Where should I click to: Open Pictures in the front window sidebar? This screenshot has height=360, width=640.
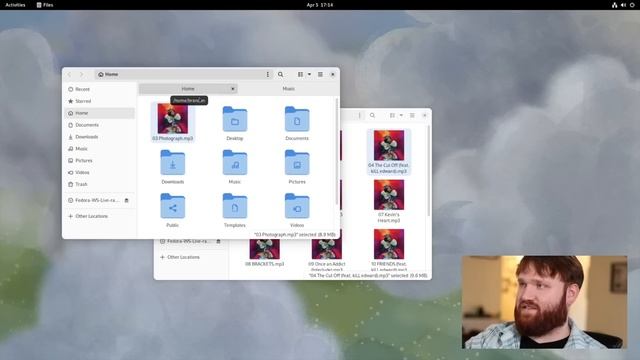coord(100,160)
